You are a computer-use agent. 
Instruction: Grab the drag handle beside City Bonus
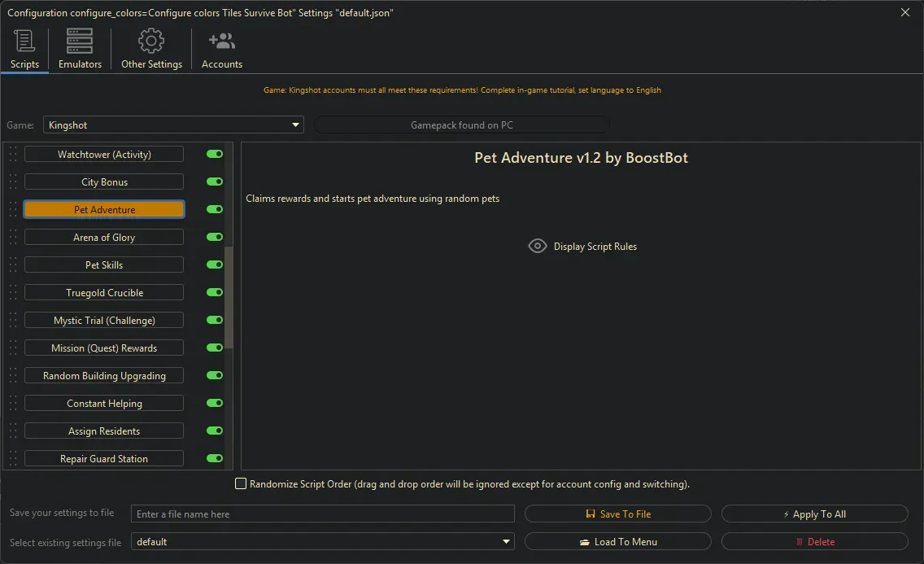[x=12, y=182]
